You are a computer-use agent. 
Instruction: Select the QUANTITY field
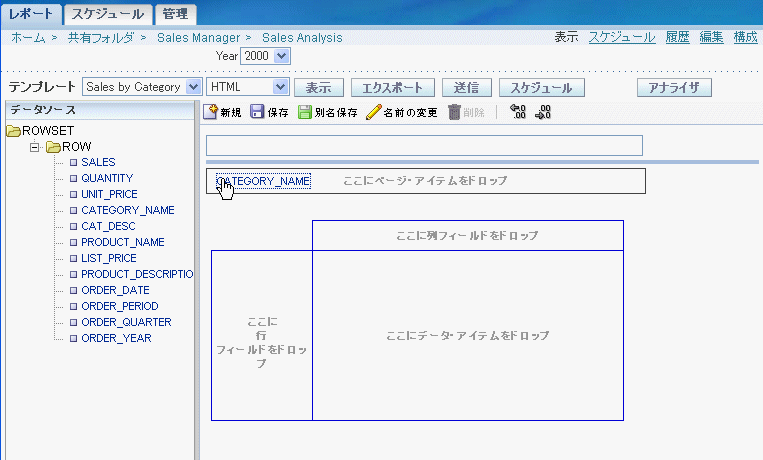107,178
